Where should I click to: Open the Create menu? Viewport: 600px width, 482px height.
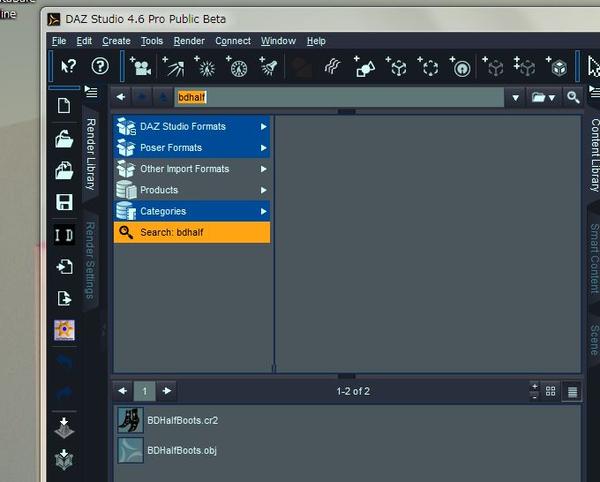pos(116,41)
